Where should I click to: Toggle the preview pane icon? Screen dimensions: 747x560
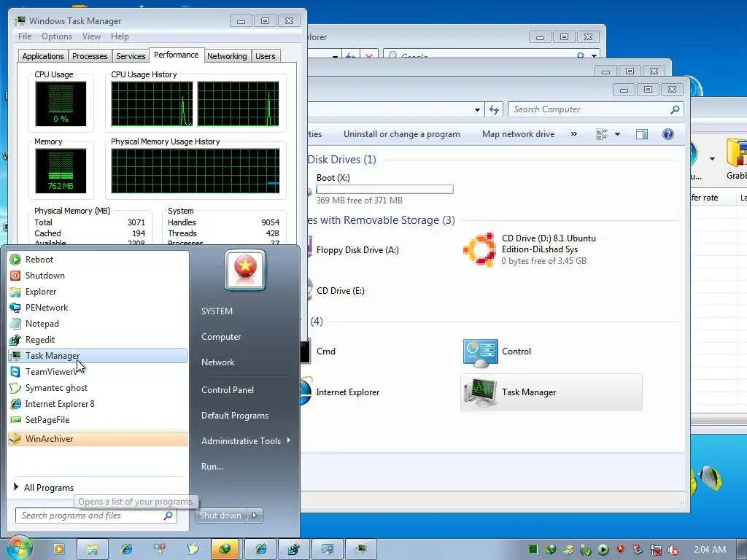[x=642, y=134]
